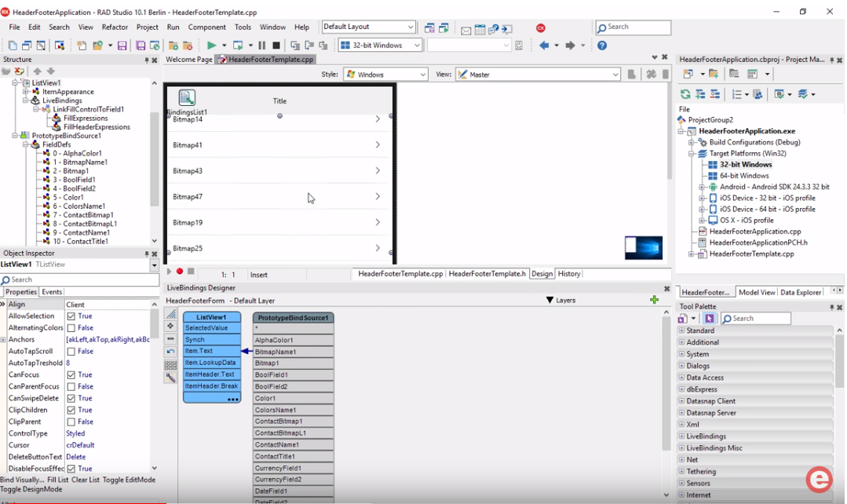Click the Run Without Debugging icon
Screen dimensions: 847x504
(x=238, y=46)
